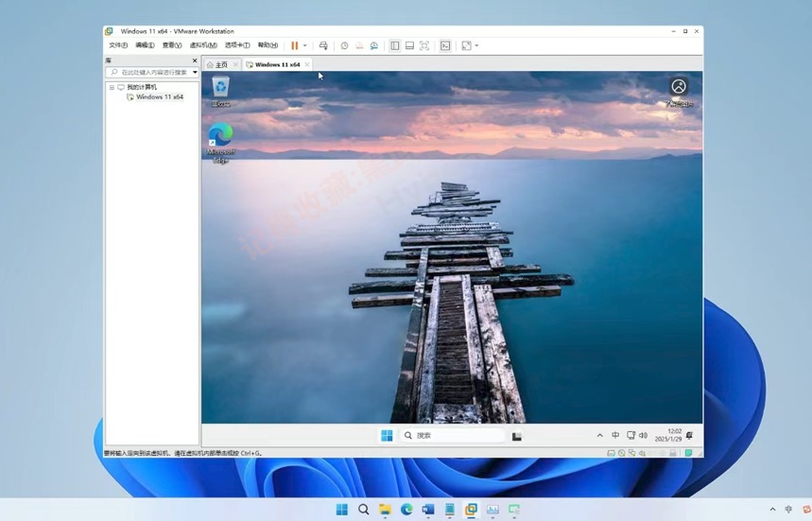
Task: Open the 文件(F) menu
Action: 118,45
